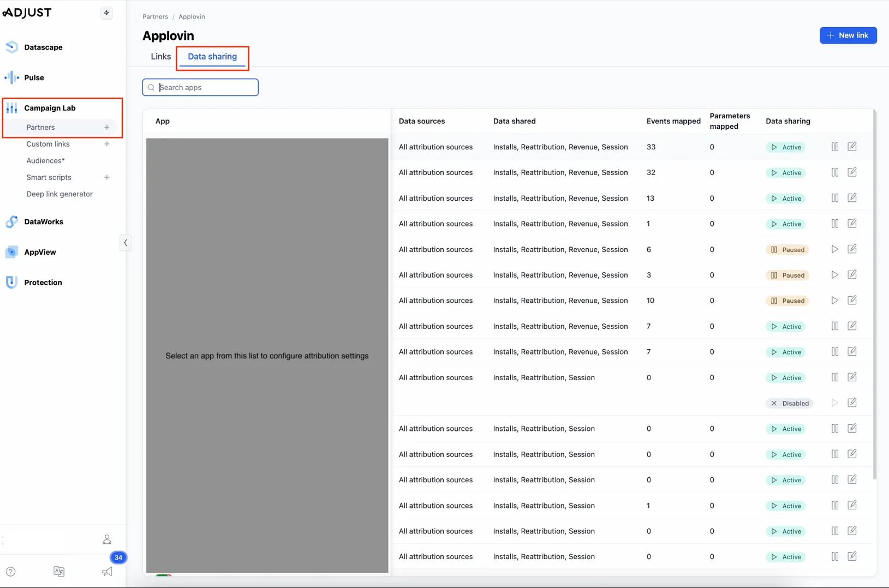Open Pulse from the sidebar
The width and height of the screenshot is (889, 588).
pos(34,77)
